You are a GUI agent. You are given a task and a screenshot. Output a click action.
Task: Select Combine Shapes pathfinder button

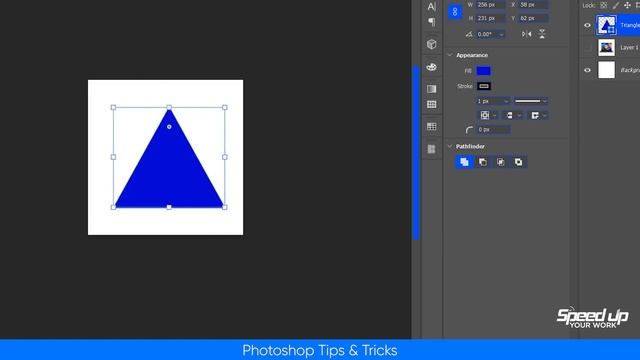464,162
